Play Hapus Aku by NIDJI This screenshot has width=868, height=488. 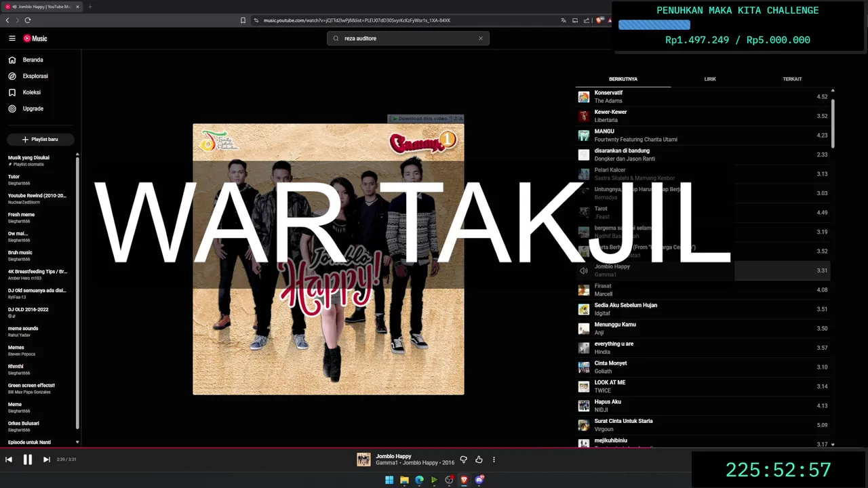[x=703, y=406]
